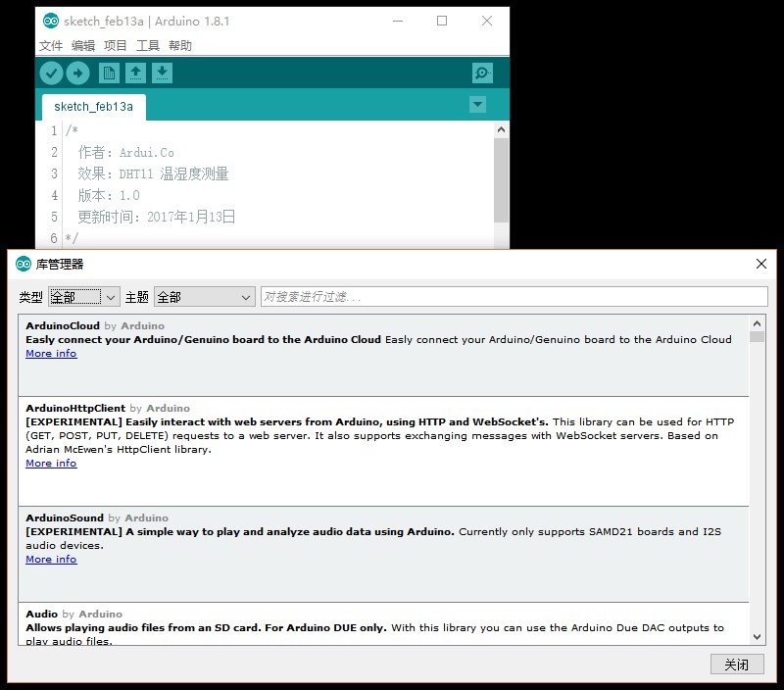Image resolution: width=784 pixels, height=690 pixels.
Task: Minimize the Arduino sketch window
Action: coord(398,21)
